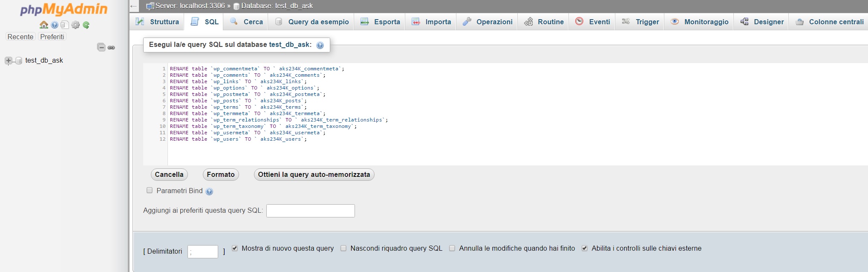Click the left arrow beside the Server breadcrumb
Image resolution: width=868 pixels, height=272 pixels.
tap(134, 6)
